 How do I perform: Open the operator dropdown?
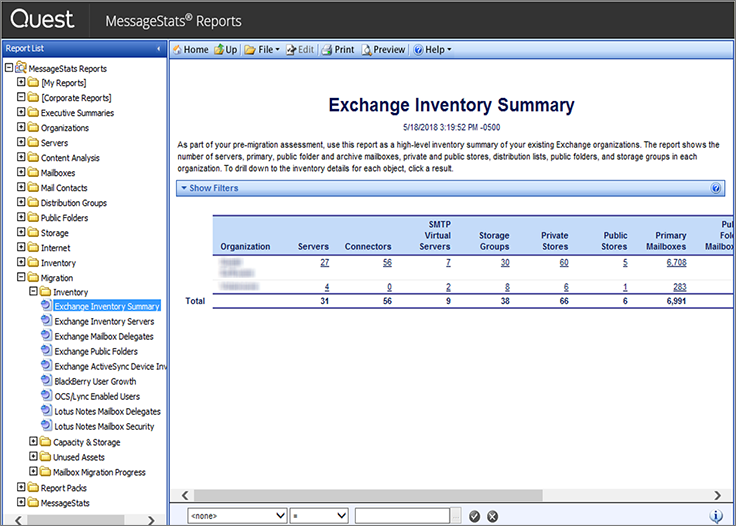(319, 516)
